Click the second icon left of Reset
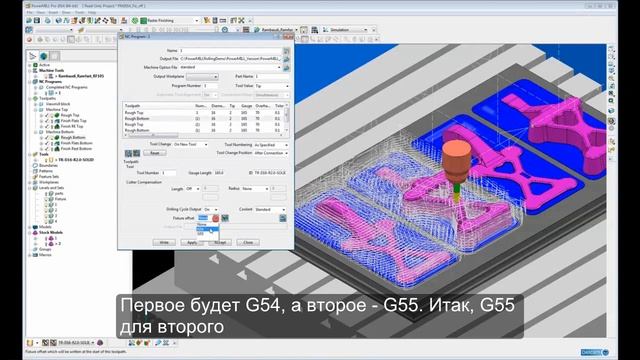Image resolution: width=640 pixels, height=360 pixels. (x=136, y=153)
